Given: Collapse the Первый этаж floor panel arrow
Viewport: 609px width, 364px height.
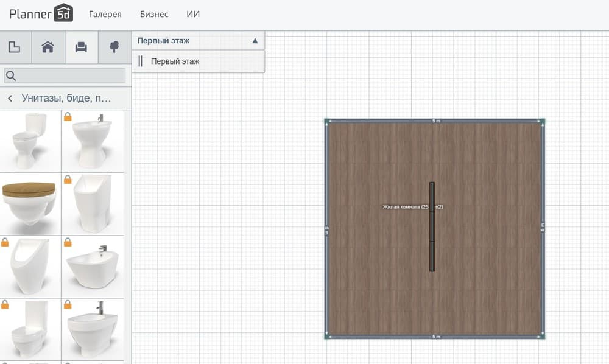Looking at the screenshot, I should 255,41.
